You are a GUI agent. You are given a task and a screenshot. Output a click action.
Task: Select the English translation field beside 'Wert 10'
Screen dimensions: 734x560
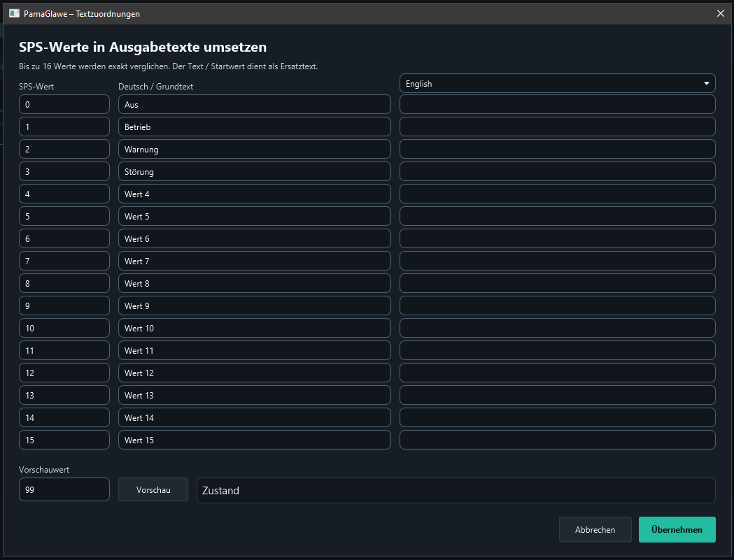pyautogui.click(x=557, y=328)
